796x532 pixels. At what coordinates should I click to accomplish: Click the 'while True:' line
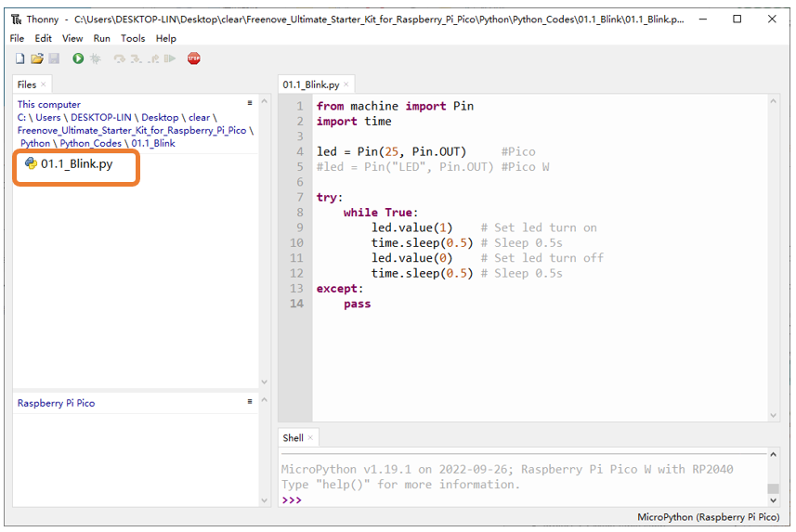[381, 213]
